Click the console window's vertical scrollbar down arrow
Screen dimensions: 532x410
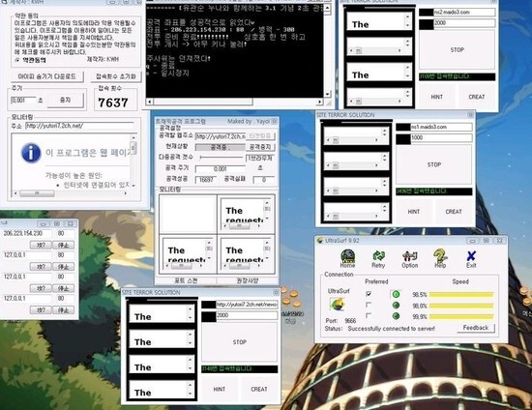tap(327, 94)
